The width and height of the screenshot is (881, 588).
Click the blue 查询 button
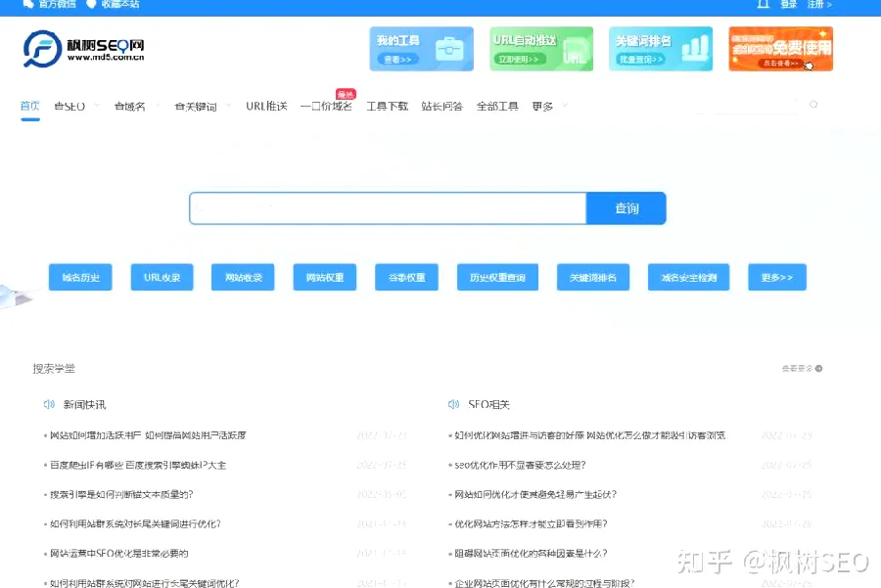[x=626, y=208]
